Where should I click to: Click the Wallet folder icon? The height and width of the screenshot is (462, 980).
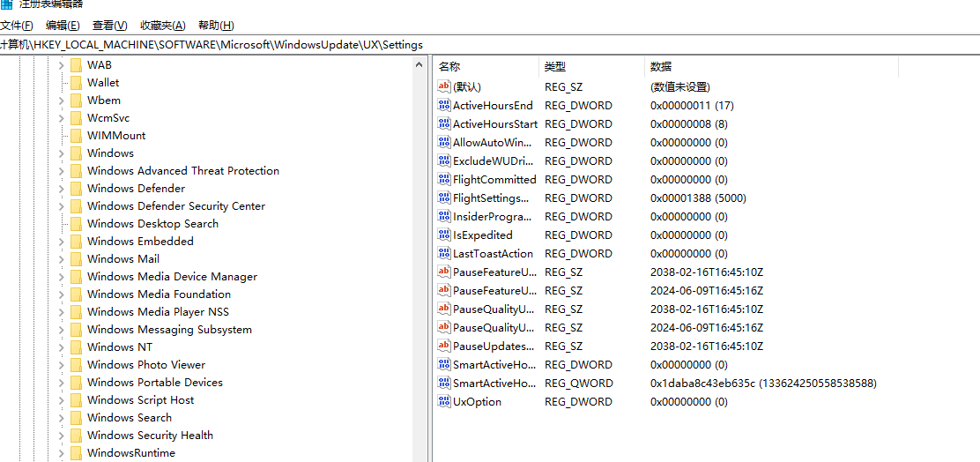click(76, 82)
